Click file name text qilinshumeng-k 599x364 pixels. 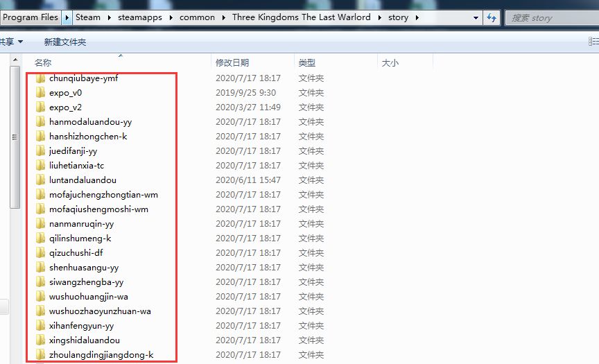pos(80,239)
